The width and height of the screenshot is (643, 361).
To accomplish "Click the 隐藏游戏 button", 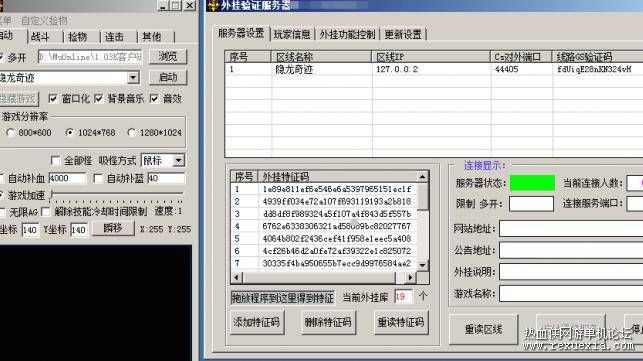I will point(18,98).
